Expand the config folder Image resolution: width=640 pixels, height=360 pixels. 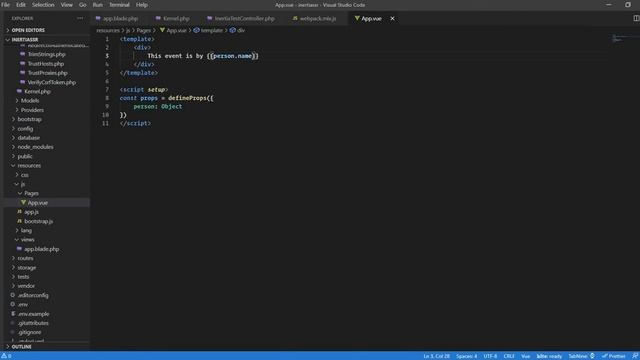coord(25,129)
